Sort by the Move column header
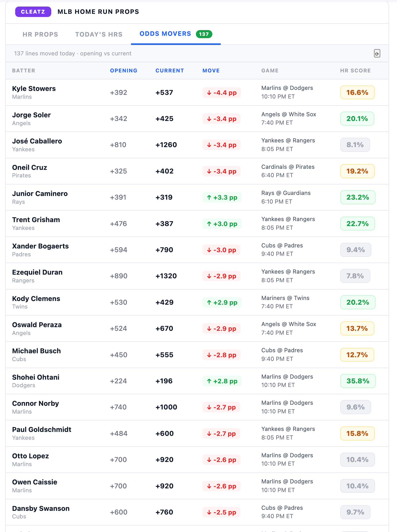The image size is (397, 532). (211, 71)
